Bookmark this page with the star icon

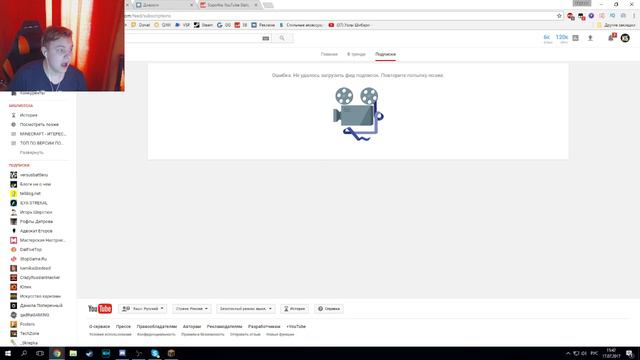559,16
